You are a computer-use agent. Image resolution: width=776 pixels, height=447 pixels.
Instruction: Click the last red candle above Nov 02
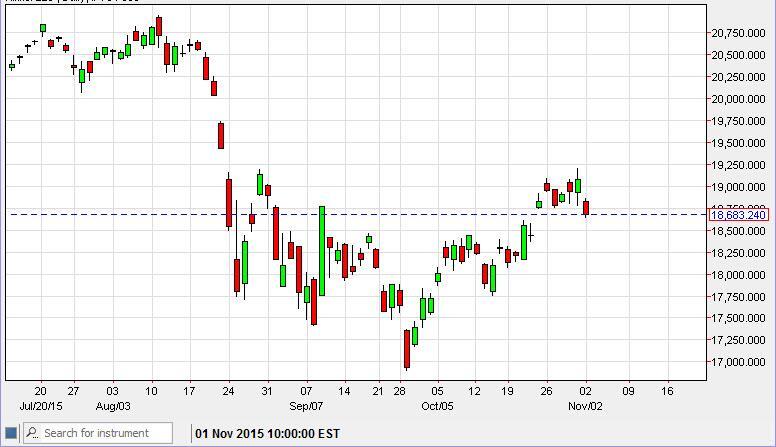coord(586,207)
